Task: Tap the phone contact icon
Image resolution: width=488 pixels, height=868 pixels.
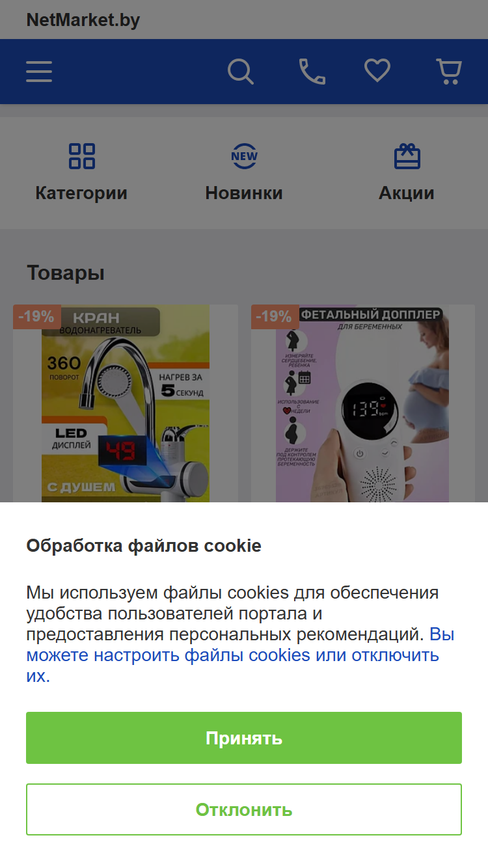Action: (312, 72)
